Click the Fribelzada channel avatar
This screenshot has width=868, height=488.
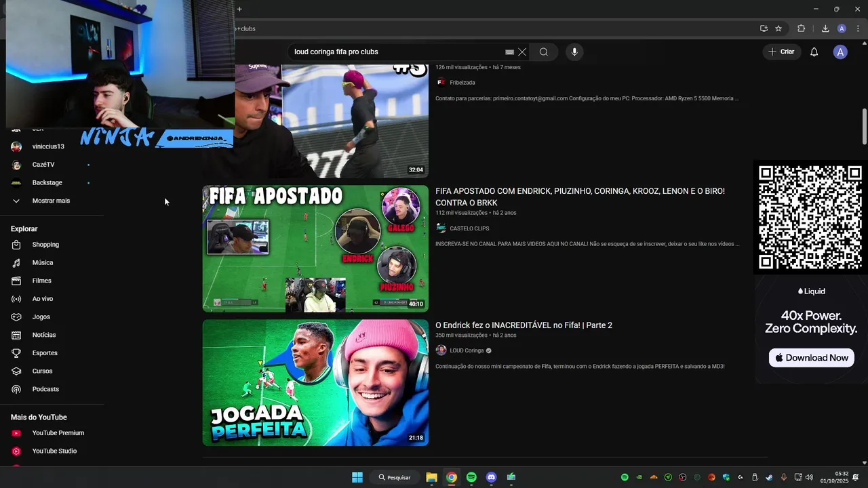click(441, 83)
